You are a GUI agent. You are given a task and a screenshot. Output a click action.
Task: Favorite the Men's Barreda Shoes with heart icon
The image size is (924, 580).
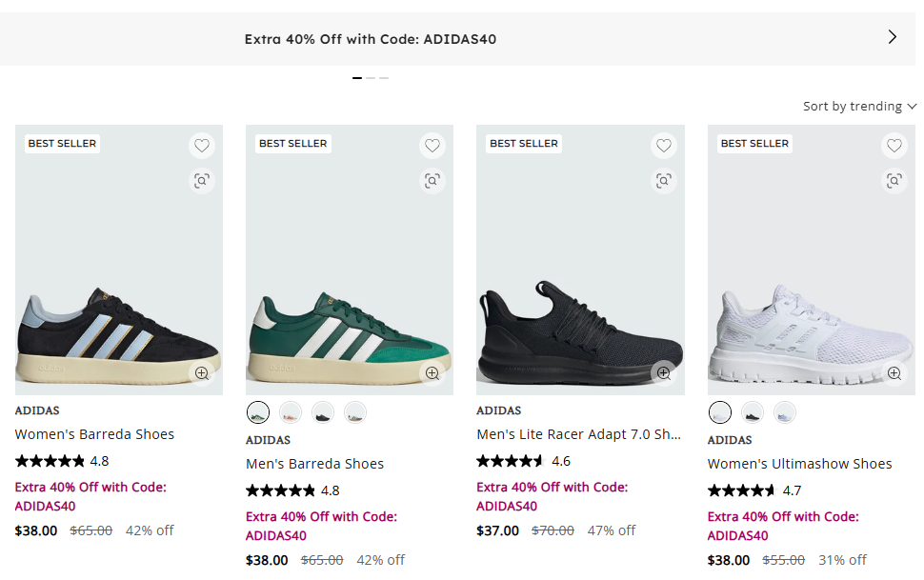click(x=432, y=146)
